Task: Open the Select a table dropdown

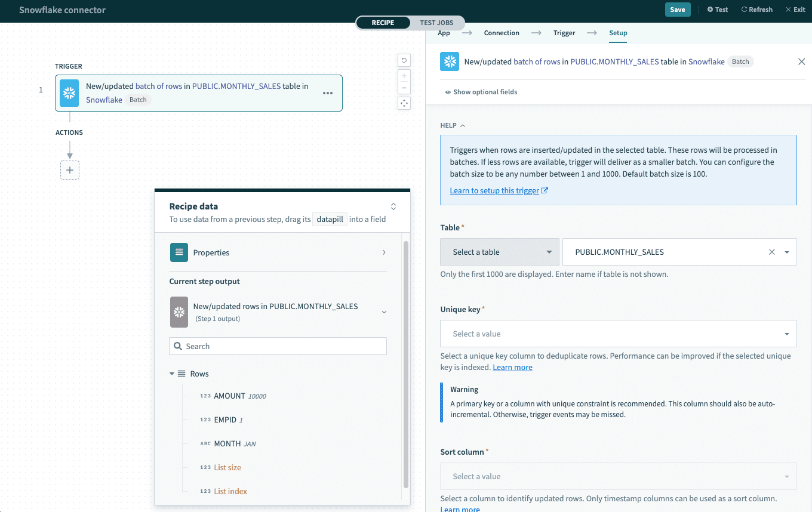Action: (499, 252)
